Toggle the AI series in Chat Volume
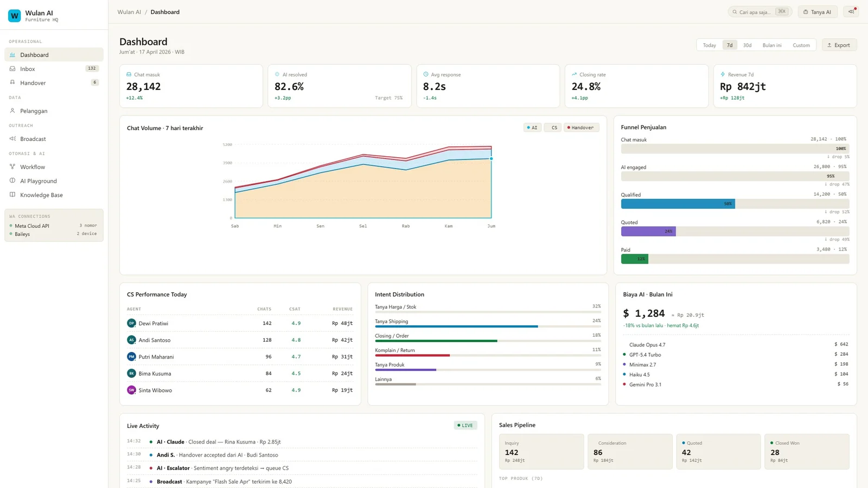This screenshot has height=488, width=868. point(532,127)
